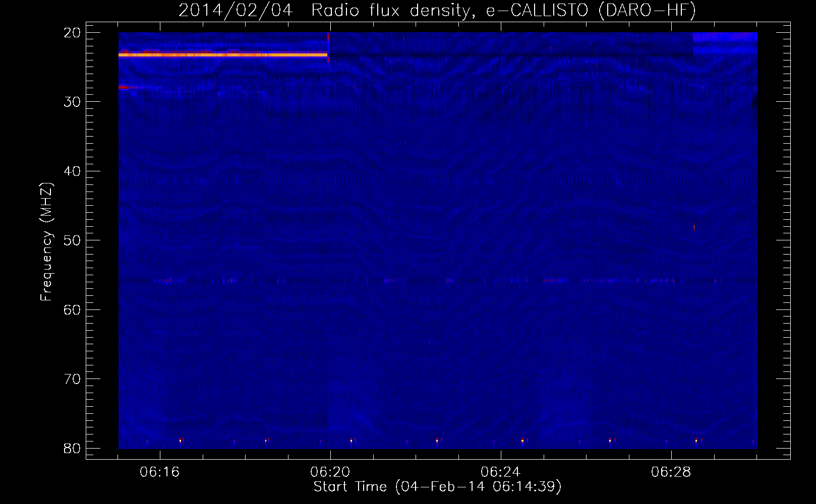Select the 06:20 time tick label
Image resolution: width=816 pixels, height=504 pixels.
330,472
